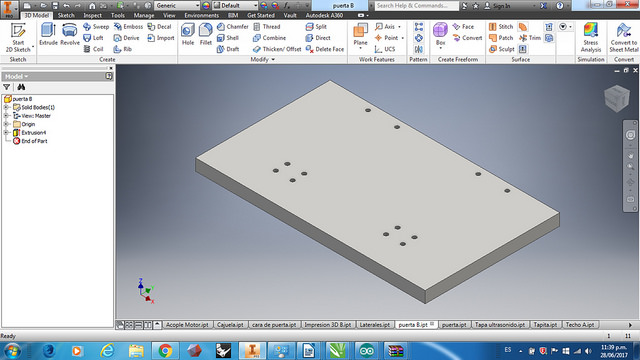The image size is (640, 360).
Task: Switch to Tapa ultrasonido.ipt document tab
Action: [500, 325]
